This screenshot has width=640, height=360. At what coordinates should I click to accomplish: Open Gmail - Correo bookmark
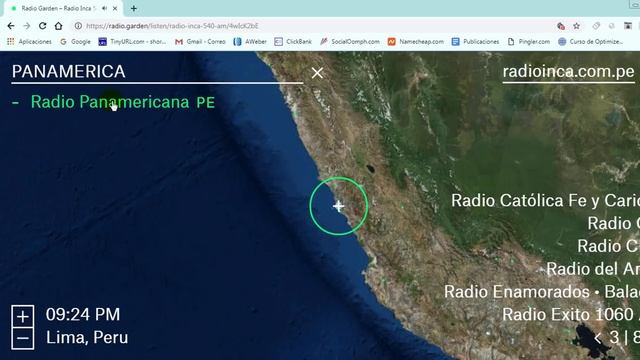click(200, 42)
